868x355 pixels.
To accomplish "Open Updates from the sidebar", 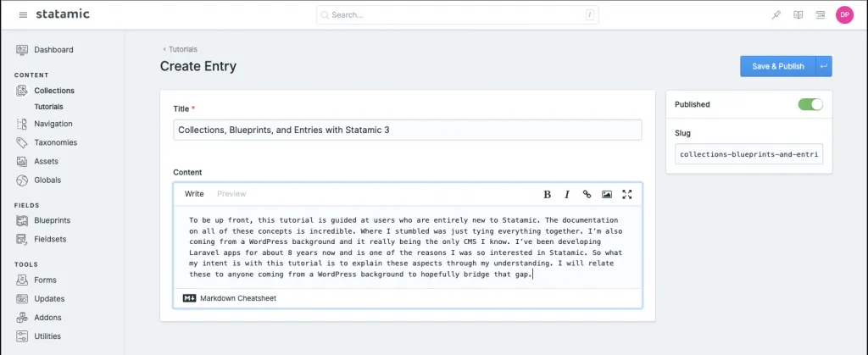I will point(49,299).
